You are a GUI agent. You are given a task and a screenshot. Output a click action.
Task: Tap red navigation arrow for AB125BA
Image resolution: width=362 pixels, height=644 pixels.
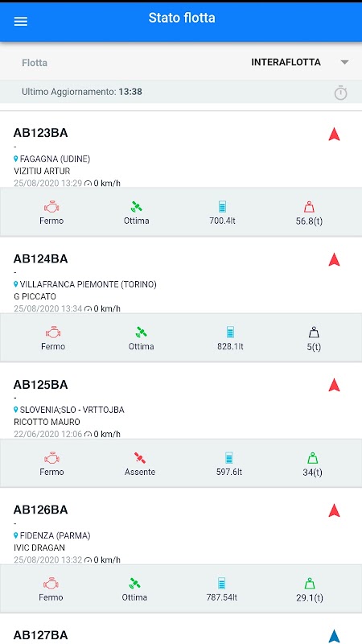pos(334,385)
